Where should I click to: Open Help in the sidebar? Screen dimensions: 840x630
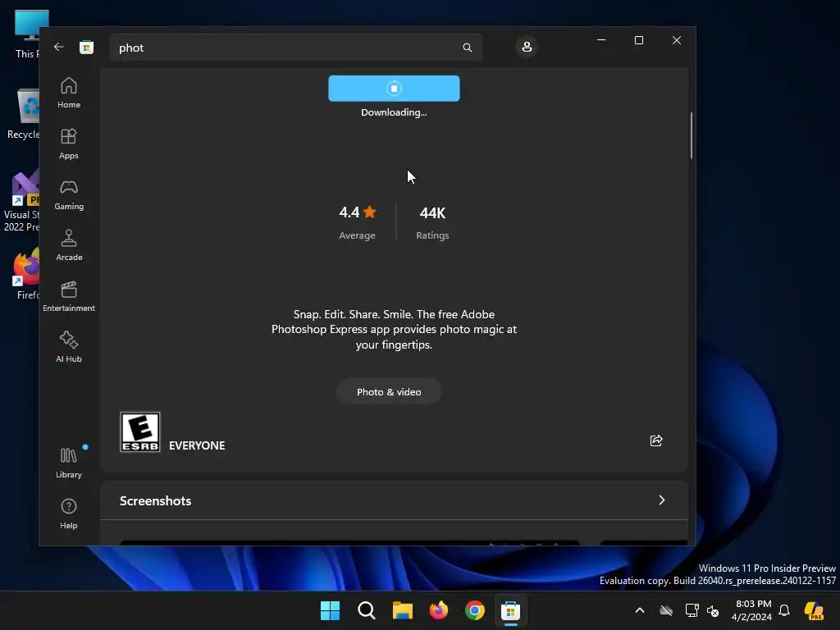tap(69, 514)
